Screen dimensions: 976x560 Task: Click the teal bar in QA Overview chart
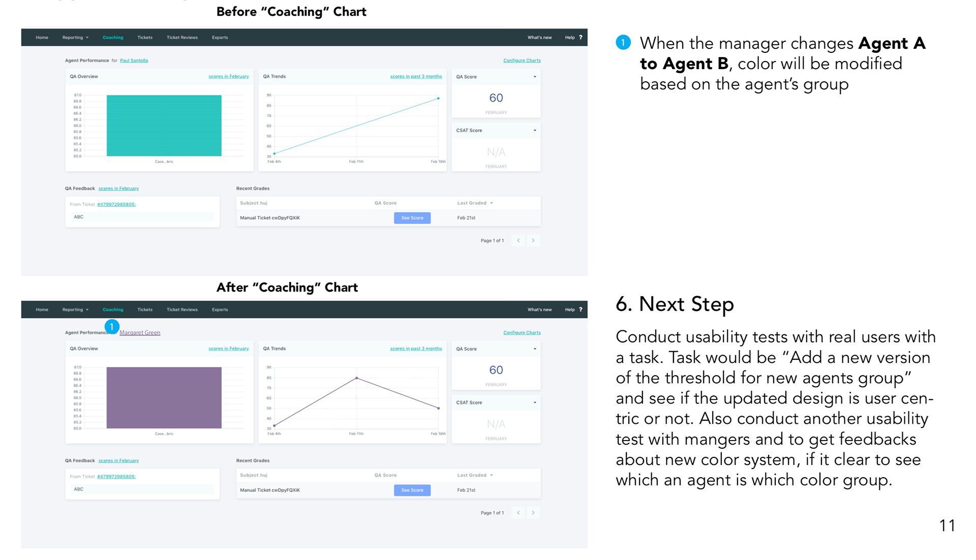point(164,126)
